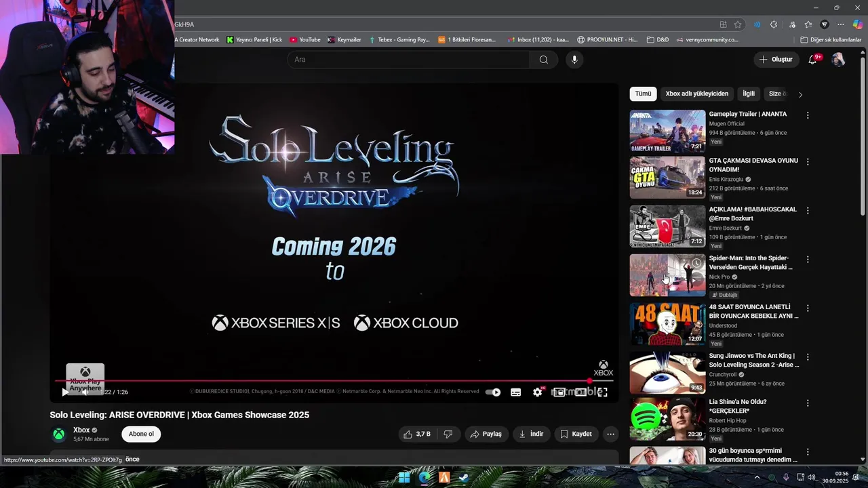Open Spider-Man: Into the Spider-Verse thumbnail

tap(667, 275)
